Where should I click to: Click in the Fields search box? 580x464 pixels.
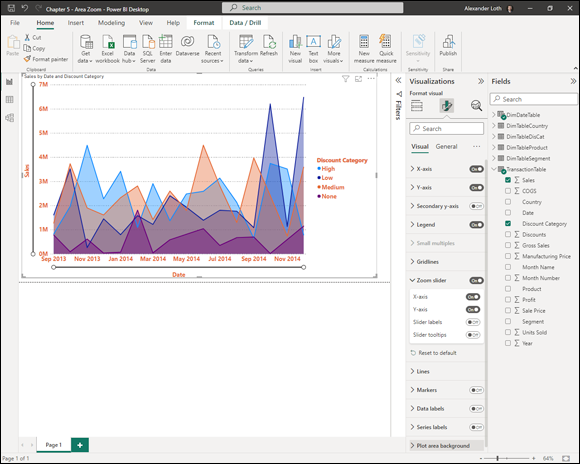click(x=533, y=99)
